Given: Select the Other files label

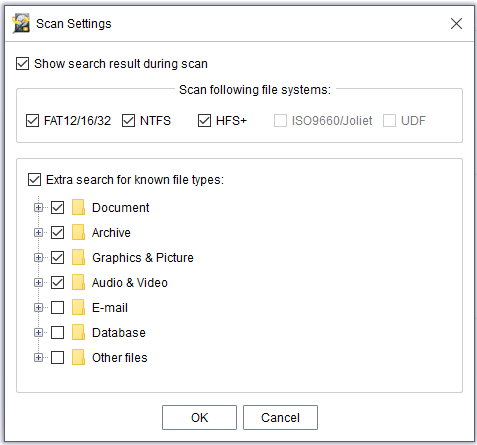Looking at the screenshot, I should [120, 358].
